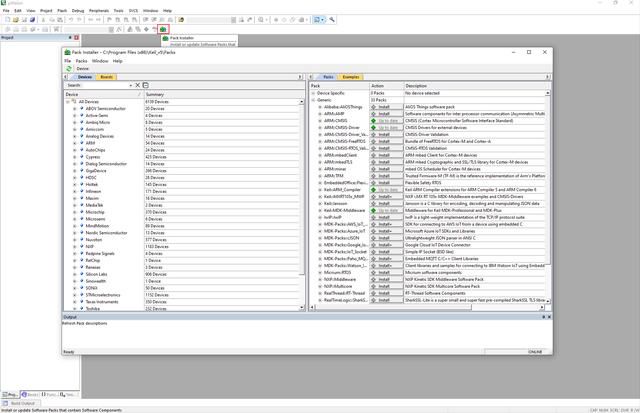Open the search history dropdown arrow
640x413 pixels.
131,85
